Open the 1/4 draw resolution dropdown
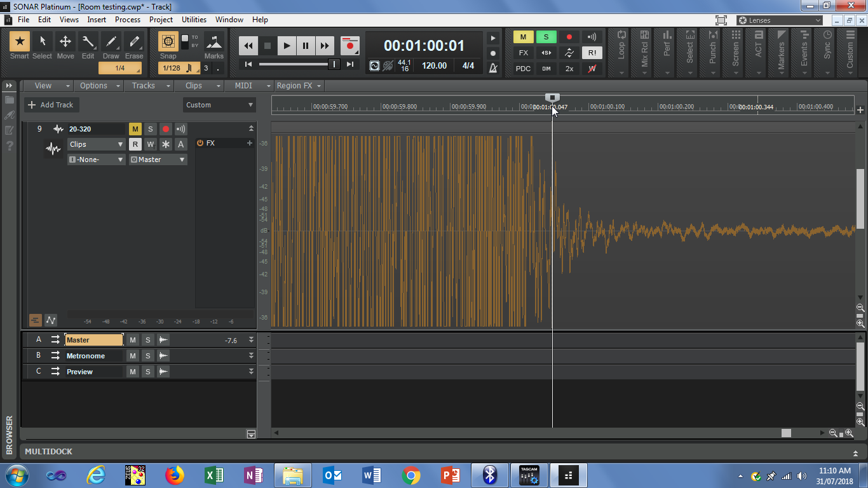The image size is (868, 488). coord(120,68)
